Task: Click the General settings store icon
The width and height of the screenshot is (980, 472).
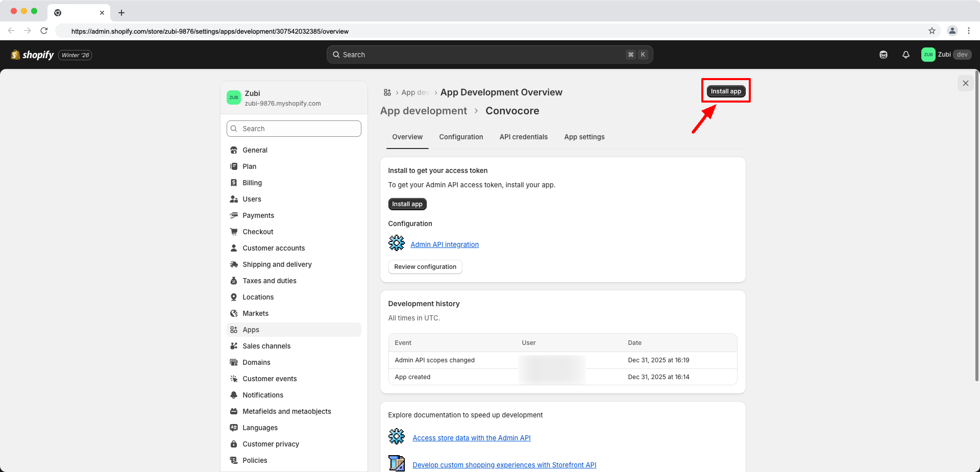Action: coord(234,150)
